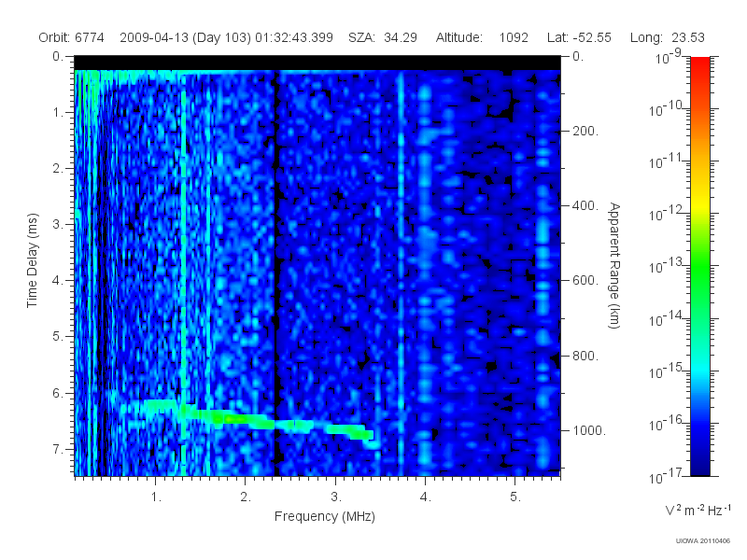Viewport: 747px width, 560px height.
Task: Click the "Long: 23.53" value
Action: click(x=667, y=37)
